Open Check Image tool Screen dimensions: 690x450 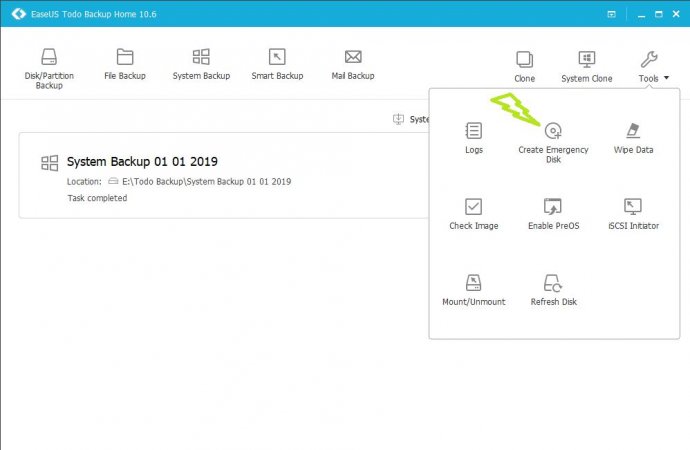tap(473, 214)
